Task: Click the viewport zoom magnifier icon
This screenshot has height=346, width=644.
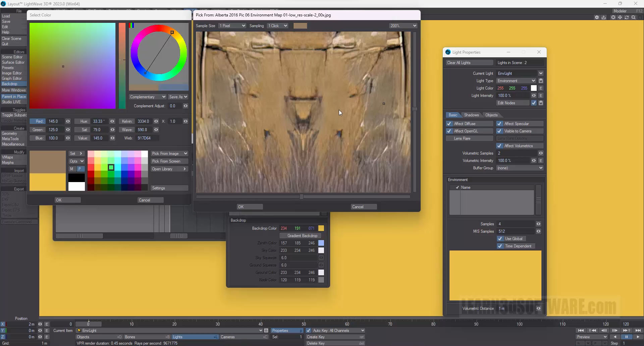Action: click(633, 17)
